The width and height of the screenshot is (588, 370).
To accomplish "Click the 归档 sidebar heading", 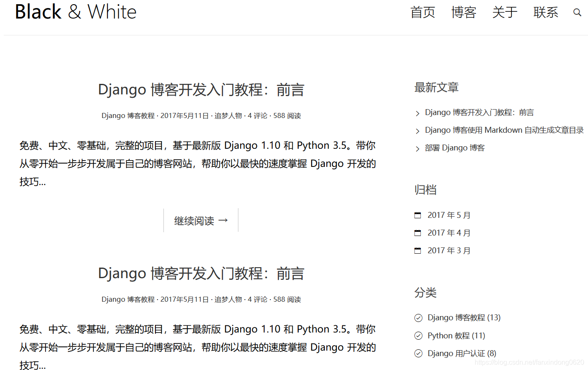I will pyautogui.click(x=425, y=190).
